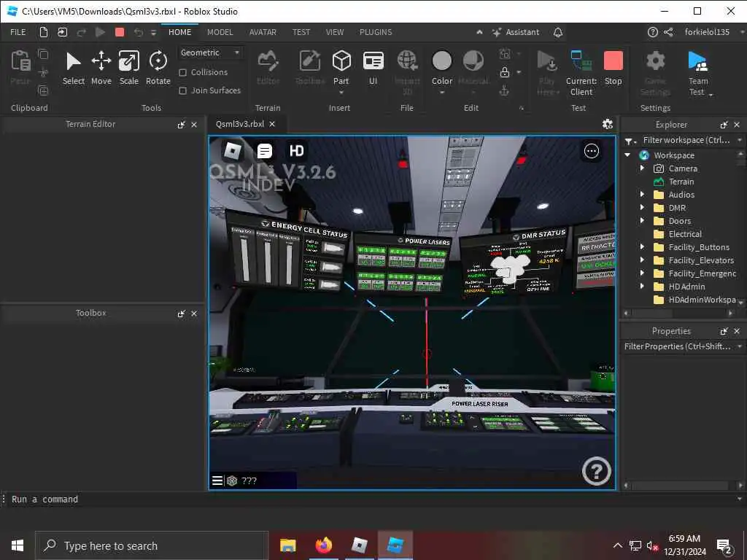Open the notifications bell
This screenshot has height=560, width=747.
(x=558, y=32)
